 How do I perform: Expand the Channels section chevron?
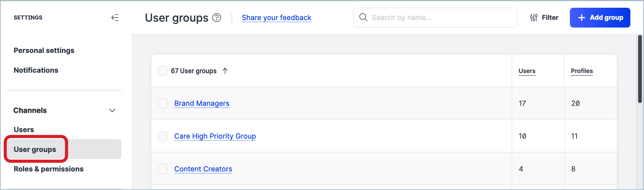click(112, 110)
